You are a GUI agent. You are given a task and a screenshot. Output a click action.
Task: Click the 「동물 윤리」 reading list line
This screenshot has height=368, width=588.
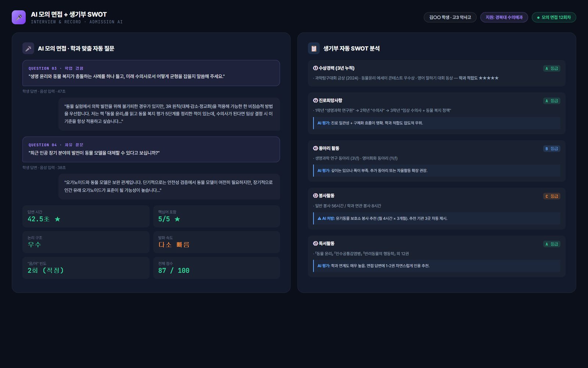point(361,254)
